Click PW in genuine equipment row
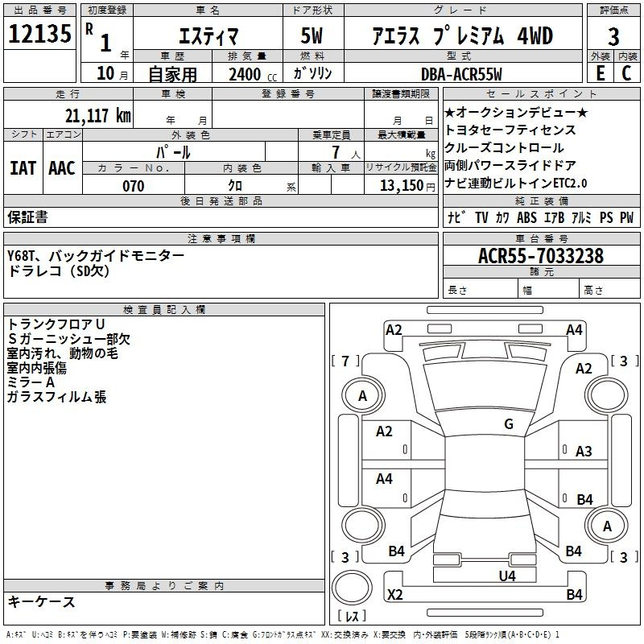Screen dimensions: 644x644 pyautogui.click(x=627, y=217)
